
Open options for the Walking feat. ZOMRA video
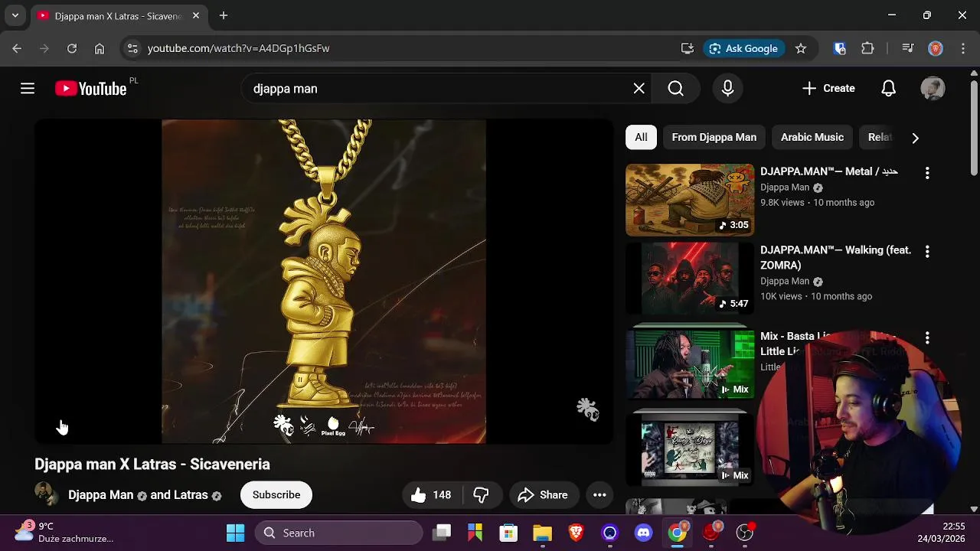[x=927, y=251]
